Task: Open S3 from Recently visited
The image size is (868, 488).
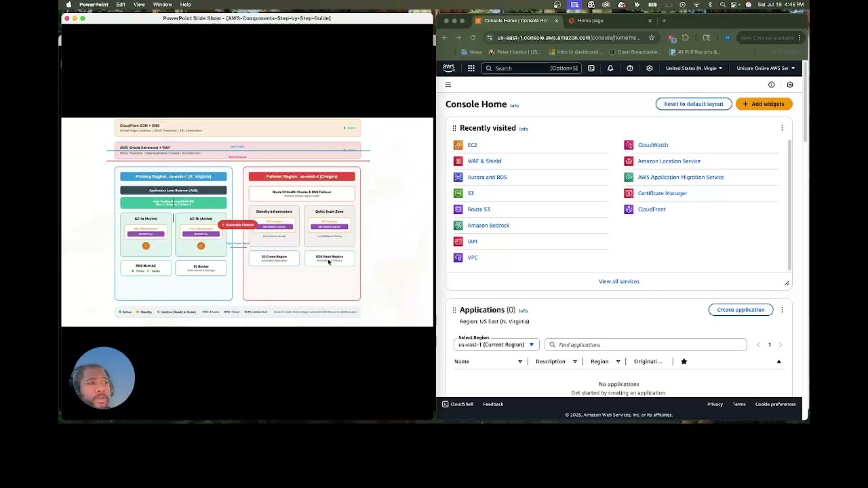Action: (x=471, y=193)
